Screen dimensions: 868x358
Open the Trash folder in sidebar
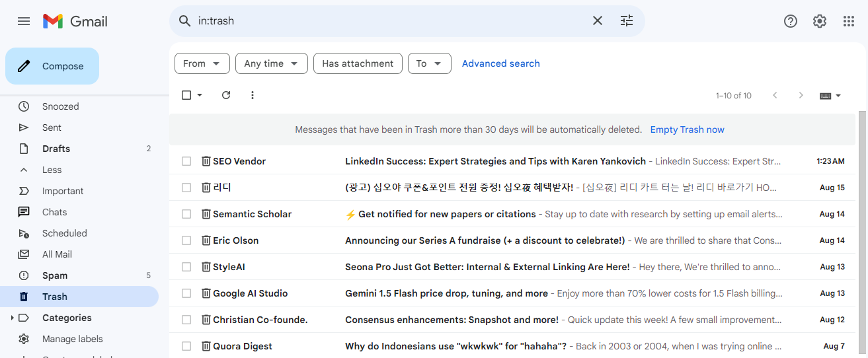click(79, 297)
